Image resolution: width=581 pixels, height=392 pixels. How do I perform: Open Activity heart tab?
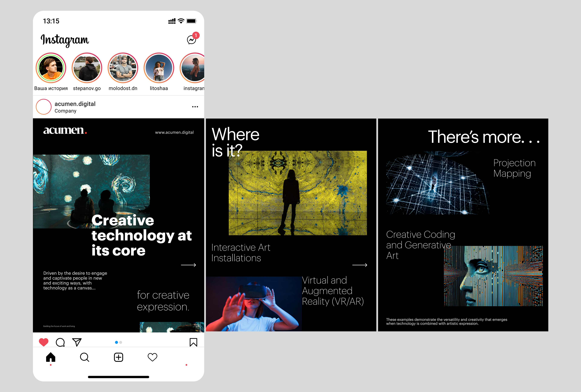[153, 357]
